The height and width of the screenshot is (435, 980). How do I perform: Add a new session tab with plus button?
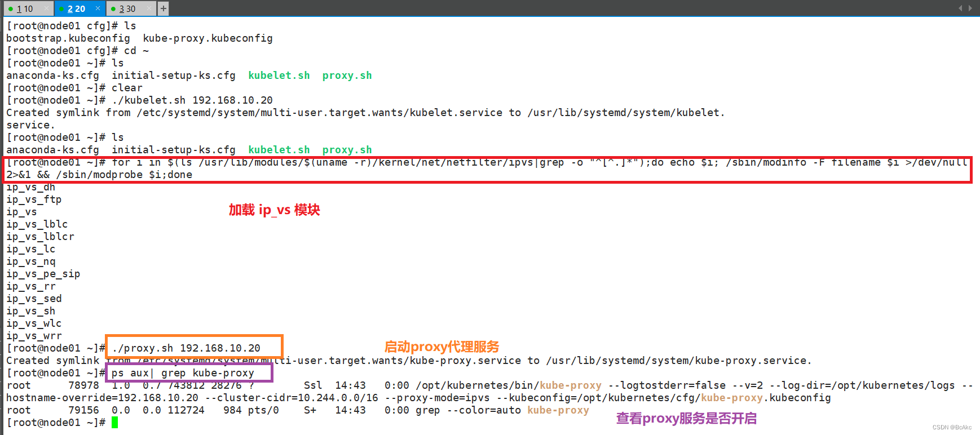pos(164,8)
